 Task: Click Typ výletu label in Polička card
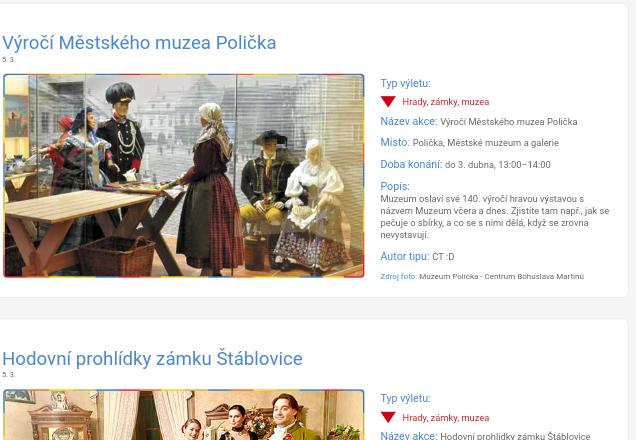point(405,83)
